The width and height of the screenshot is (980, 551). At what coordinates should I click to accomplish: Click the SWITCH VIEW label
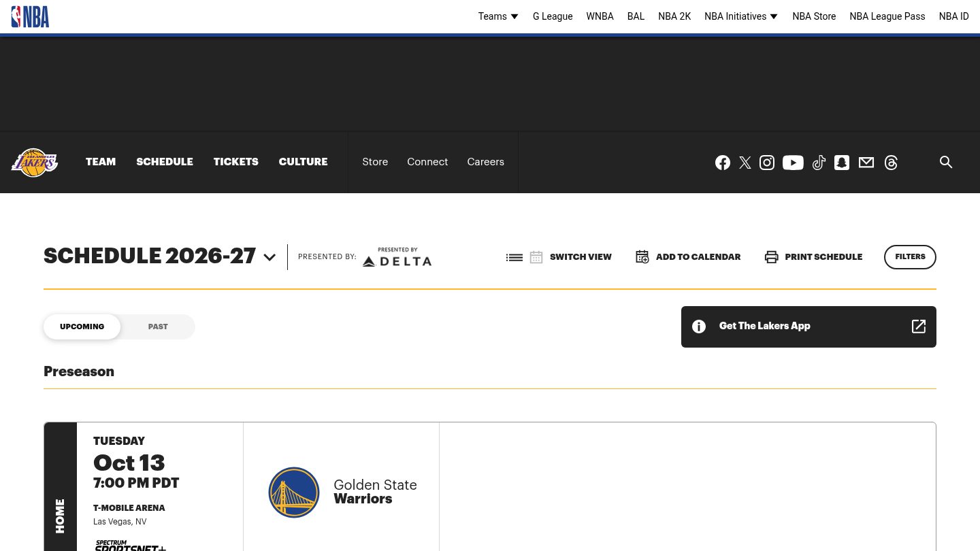[581, 257]
